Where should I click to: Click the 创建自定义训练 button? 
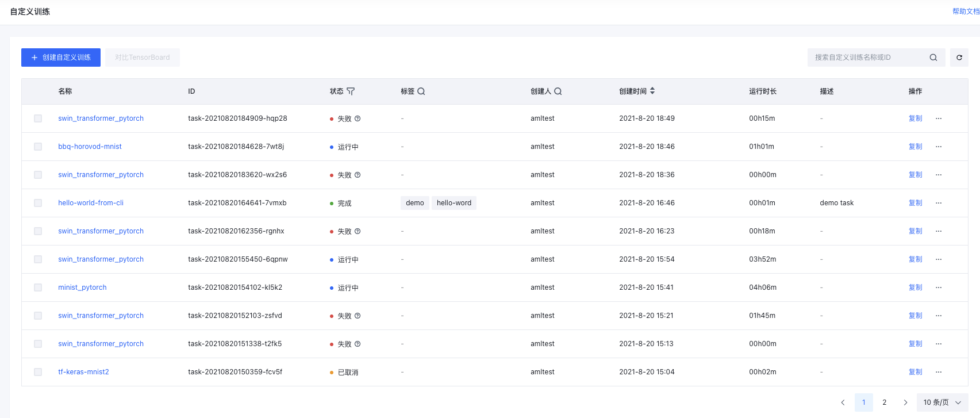[x=61, y=57]
